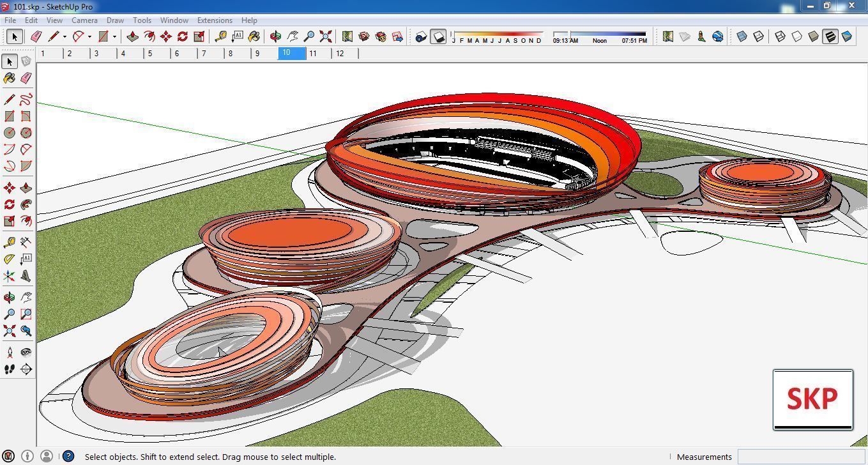Screen dimensions: 868x465
Task: Open the Arc tool dropdown
Action: click(x=89, y=36)
